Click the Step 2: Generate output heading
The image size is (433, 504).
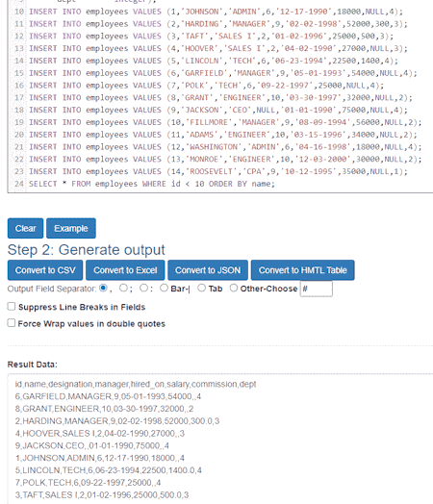click(87, 250)
